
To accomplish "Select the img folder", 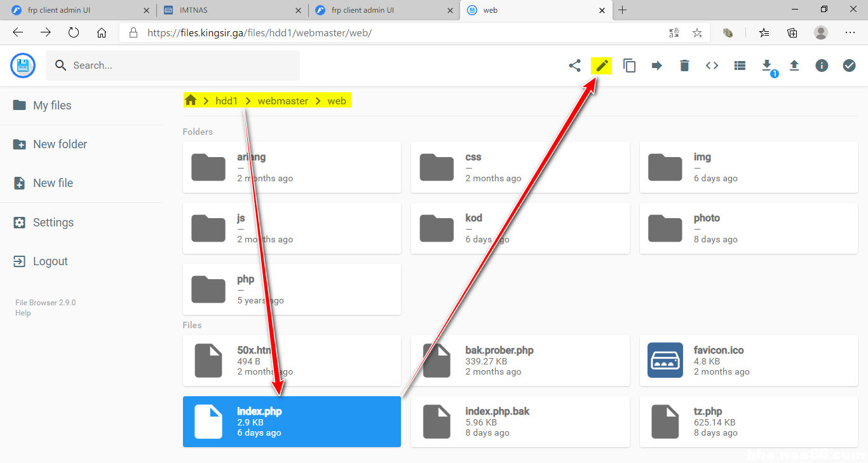I will [749, 167].
